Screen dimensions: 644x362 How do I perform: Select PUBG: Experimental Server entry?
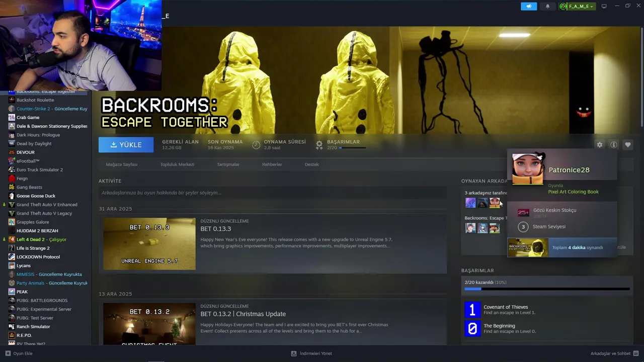pyautogui.click(x=44, y=309)
